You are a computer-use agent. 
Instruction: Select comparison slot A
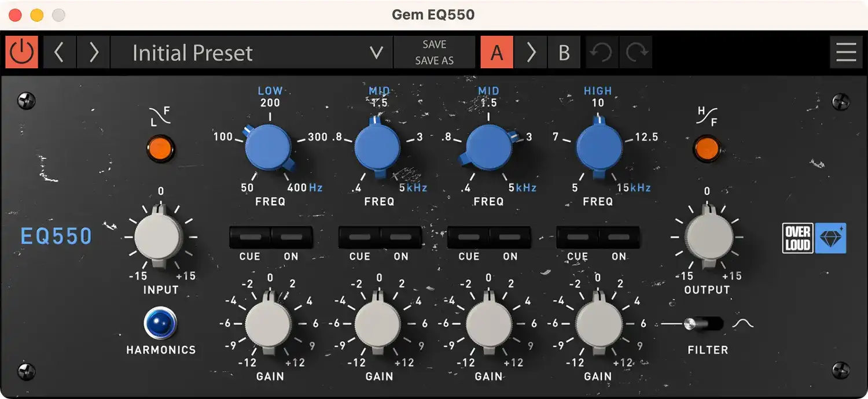pyautogui.click(x=496, y=53)
